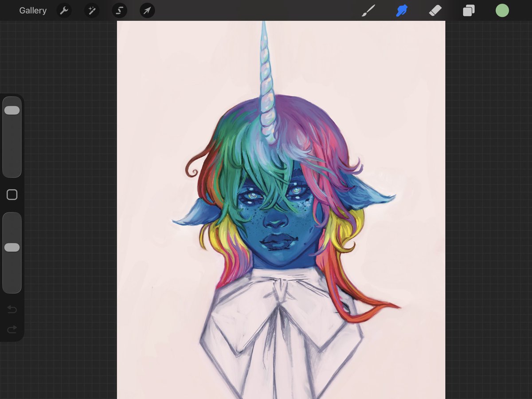Open the Layers panel

(469, 11)
